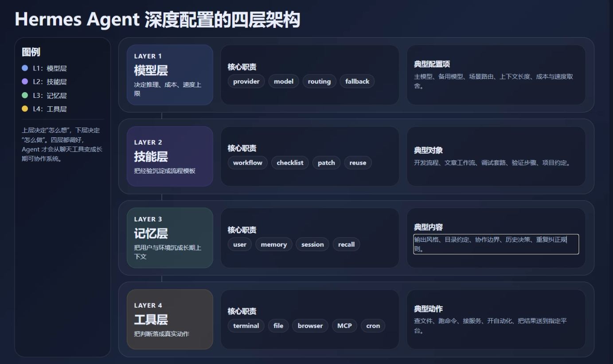Click the checklist tag
Screen dimensions: 613x364
click(x=290, y=163)
